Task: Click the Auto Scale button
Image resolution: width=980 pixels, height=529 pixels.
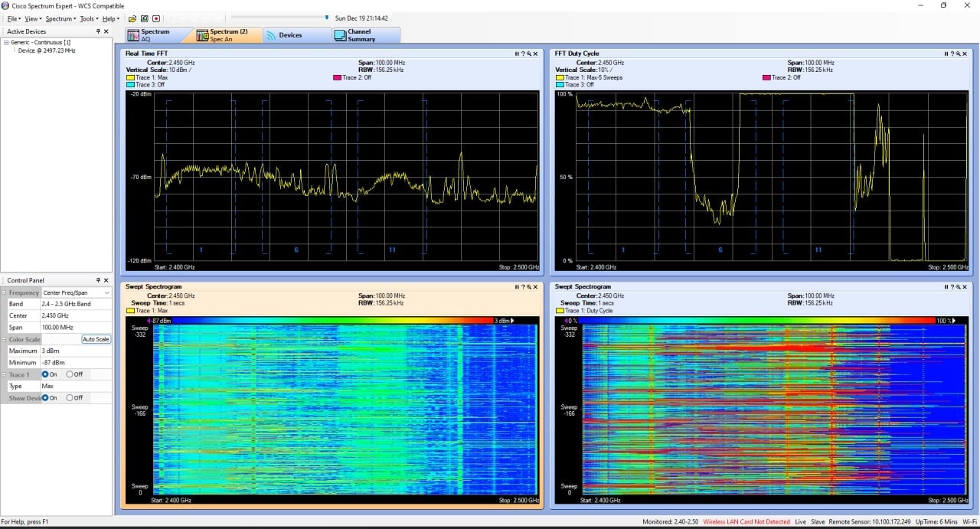Action: [96, 339]
